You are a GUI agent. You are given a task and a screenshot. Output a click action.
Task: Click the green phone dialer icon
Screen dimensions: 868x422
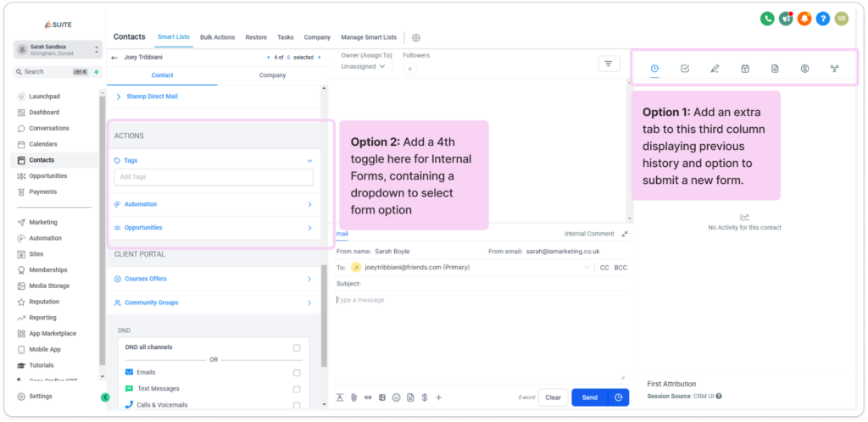pos(767,19)
